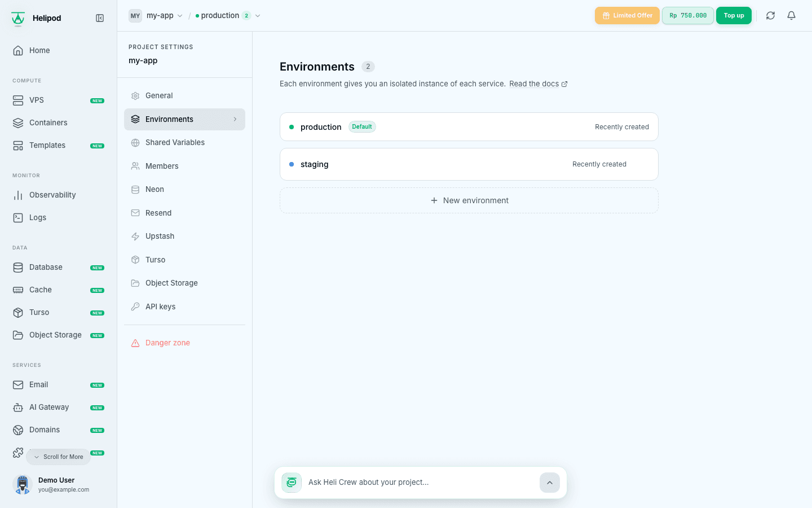This screenshot has height=508, width=812.
Task: Click the Environments row chevron arrow
Action: tap(235, 119)
